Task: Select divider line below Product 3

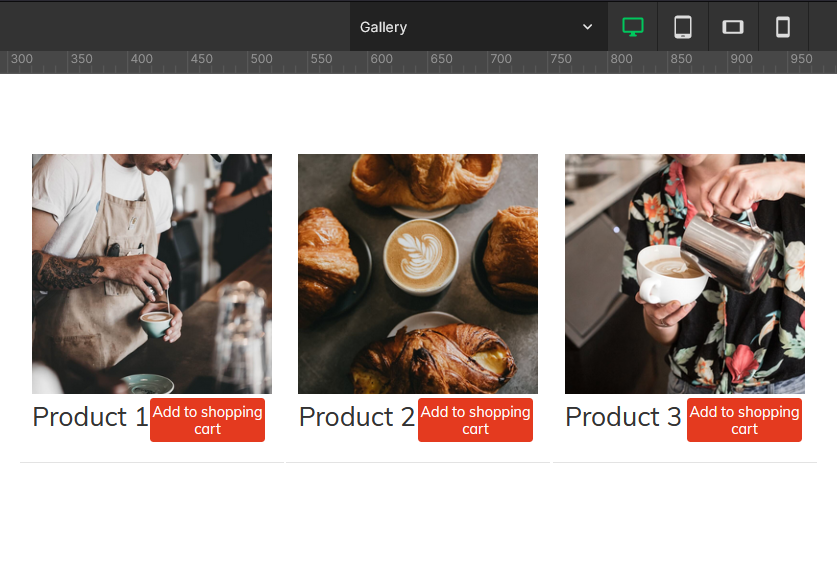Action: (685, 462)
